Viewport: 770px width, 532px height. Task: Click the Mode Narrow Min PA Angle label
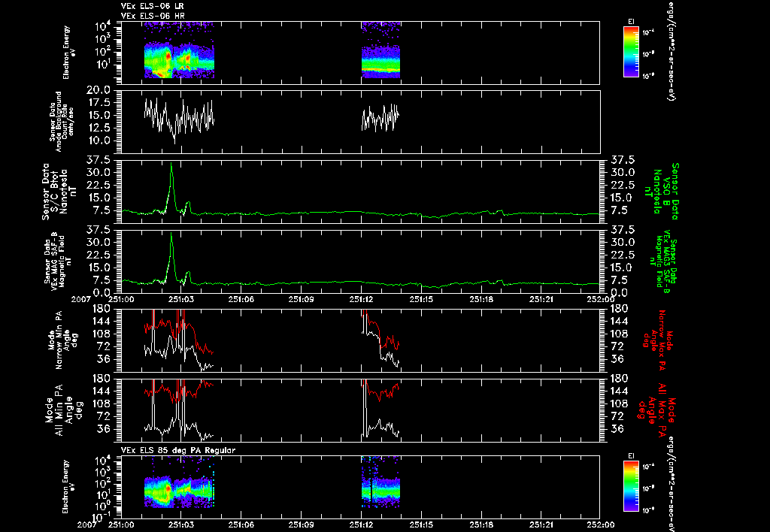(62, 340)
